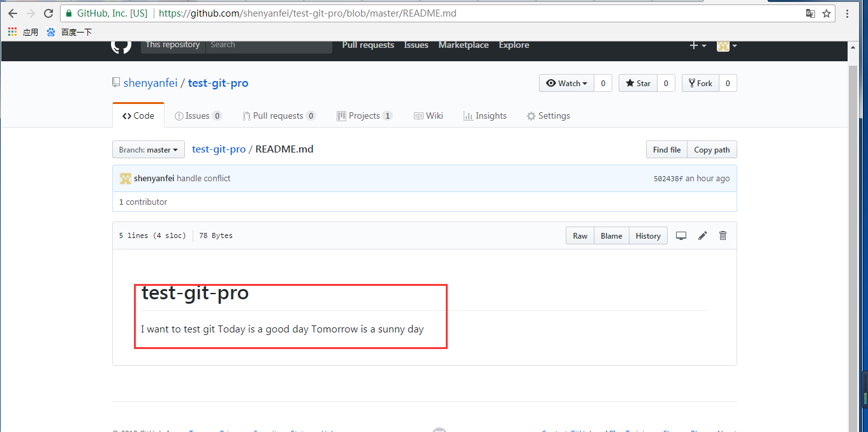Image resolution: width=868 pixels, height=432 pixels.
Task: Bookmark this page with the star icon
Action: [827, 13]
